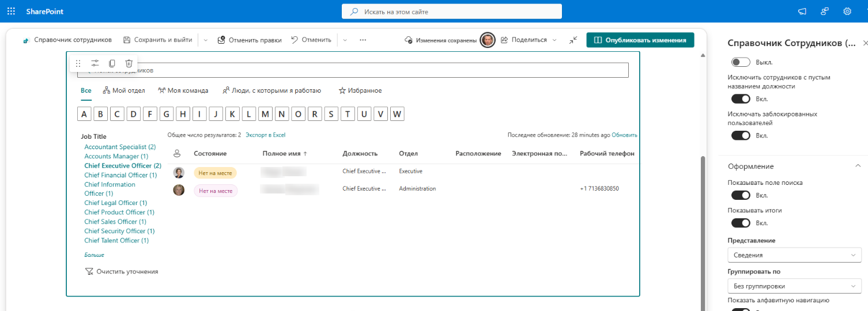Screen dimensions: 868x311
Task: Click Отменить правки
Action: click(x=250, y=40)
